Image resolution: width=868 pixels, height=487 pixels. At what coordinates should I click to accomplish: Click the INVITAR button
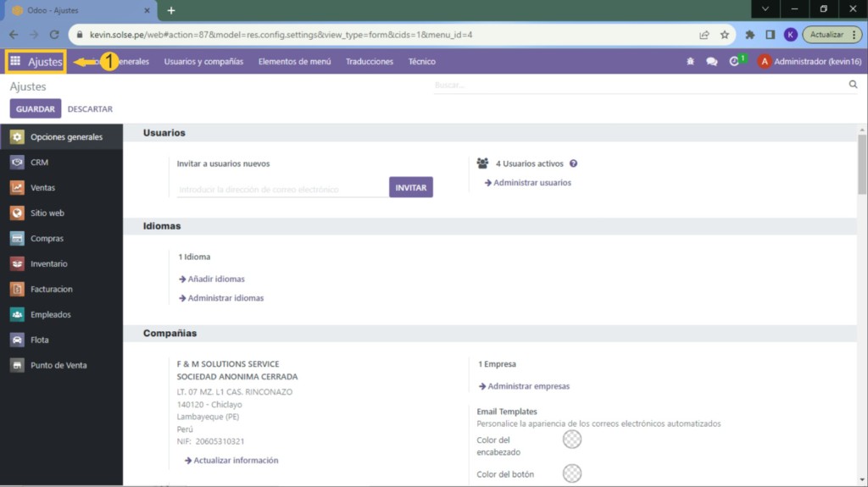[410, 187]
